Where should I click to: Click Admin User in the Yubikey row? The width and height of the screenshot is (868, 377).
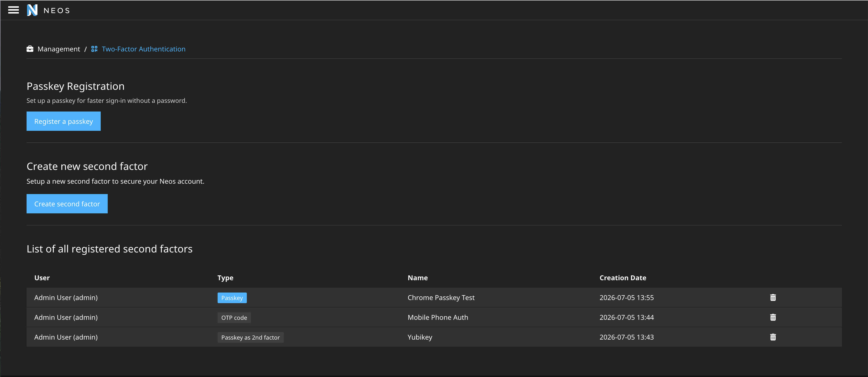tap(66, 337)
